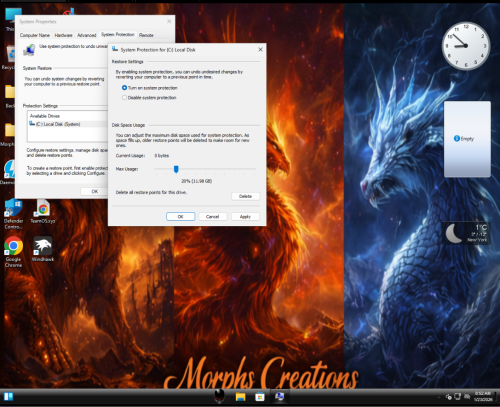This screenshot has width=500, height=407.
Task: Open the Google Chrome desktop shortcut
Action: click(x=13, y=252)
